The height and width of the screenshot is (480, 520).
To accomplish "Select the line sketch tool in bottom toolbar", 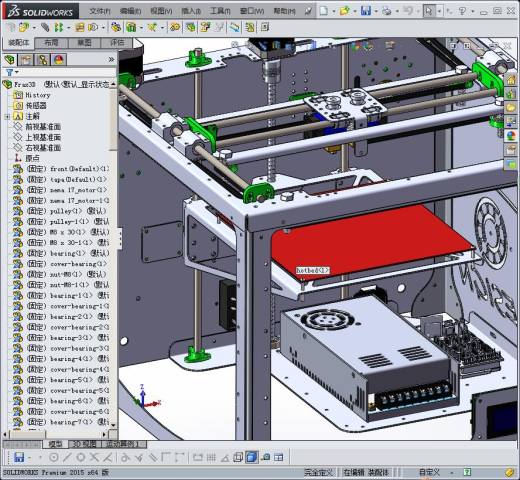I will (67, 457).
